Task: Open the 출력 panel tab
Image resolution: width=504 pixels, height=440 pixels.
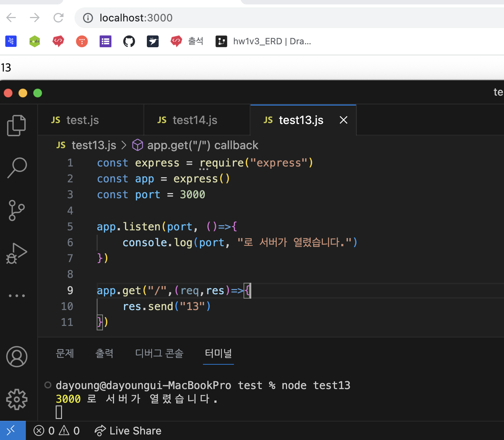Action: click(x=104, y=353)
